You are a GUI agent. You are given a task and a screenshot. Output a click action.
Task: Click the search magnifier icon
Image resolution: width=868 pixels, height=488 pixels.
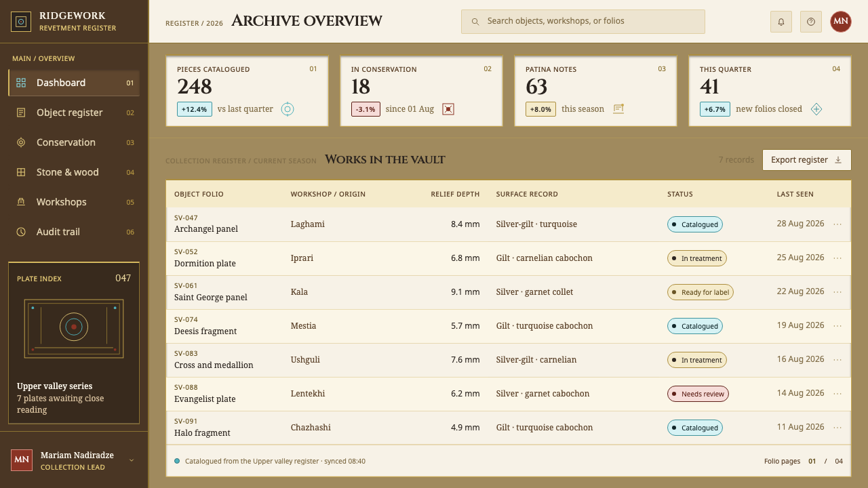click(x=475, y=22)
